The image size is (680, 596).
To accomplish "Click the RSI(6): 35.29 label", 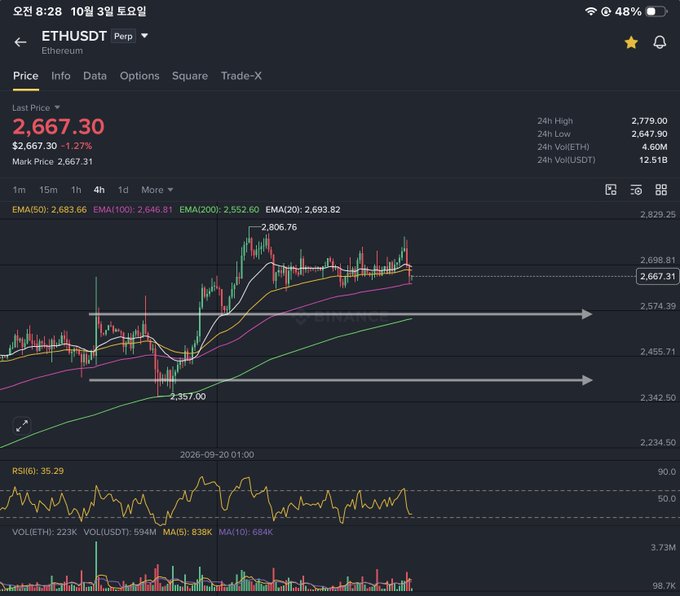I will (38, 471).
